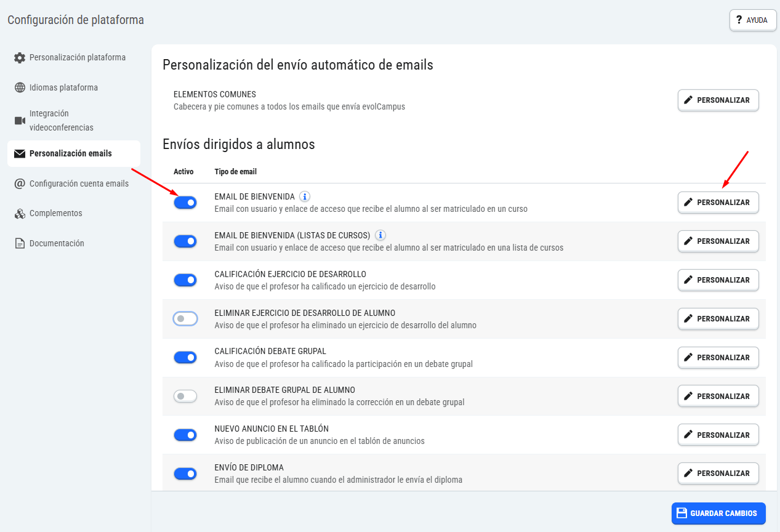Click the globe icon for Idiomas plataforma

pos(20,87)
